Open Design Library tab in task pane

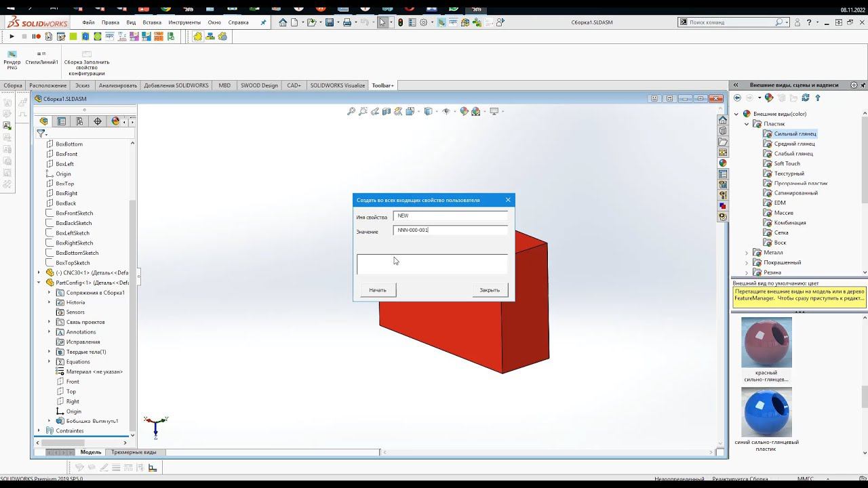click(723, 131)
